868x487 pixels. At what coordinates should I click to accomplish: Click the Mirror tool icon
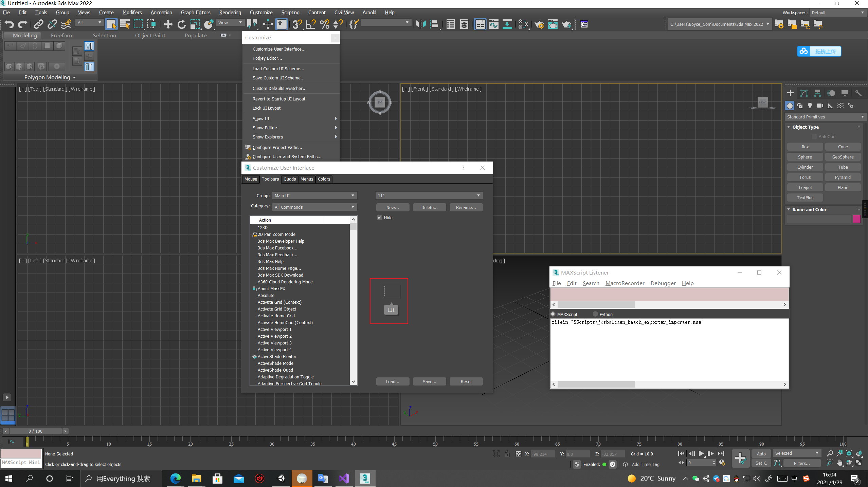[420, 24]
